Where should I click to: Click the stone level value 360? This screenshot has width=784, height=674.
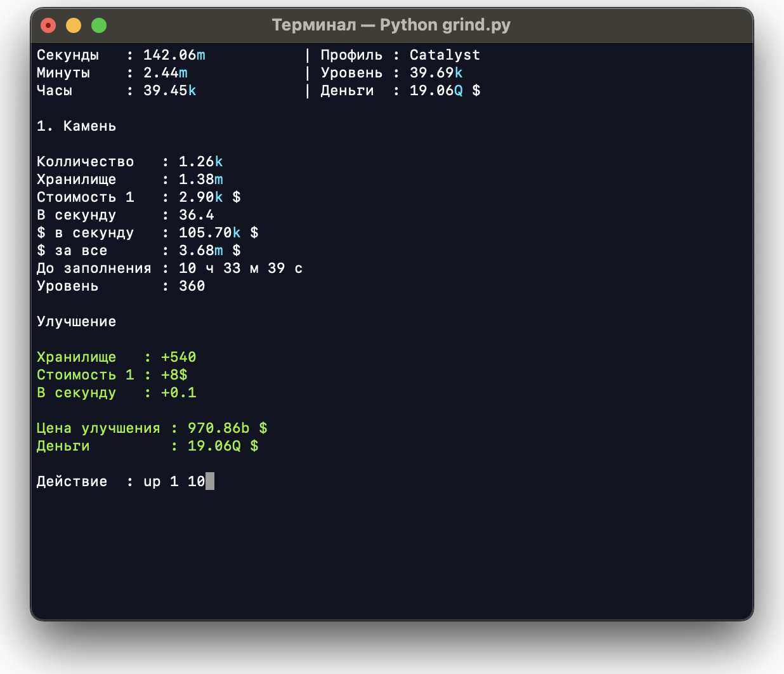[x=192, y=286]
